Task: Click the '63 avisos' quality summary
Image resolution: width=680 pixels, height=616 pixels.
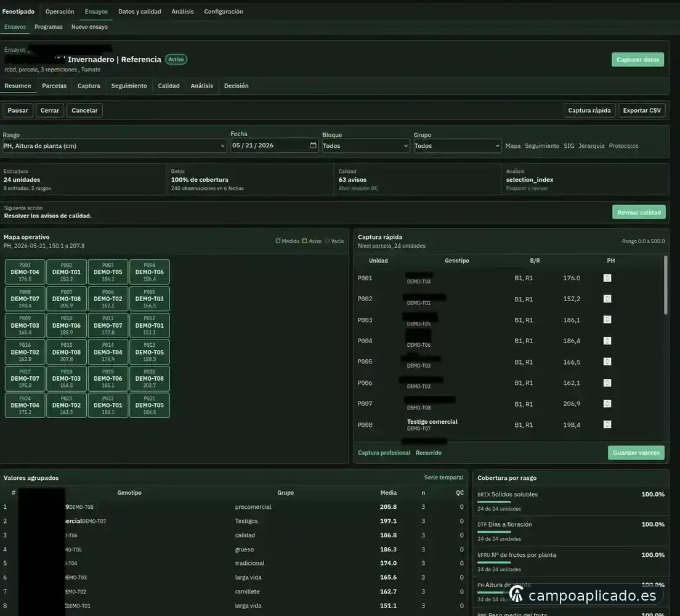Action: 352,180
